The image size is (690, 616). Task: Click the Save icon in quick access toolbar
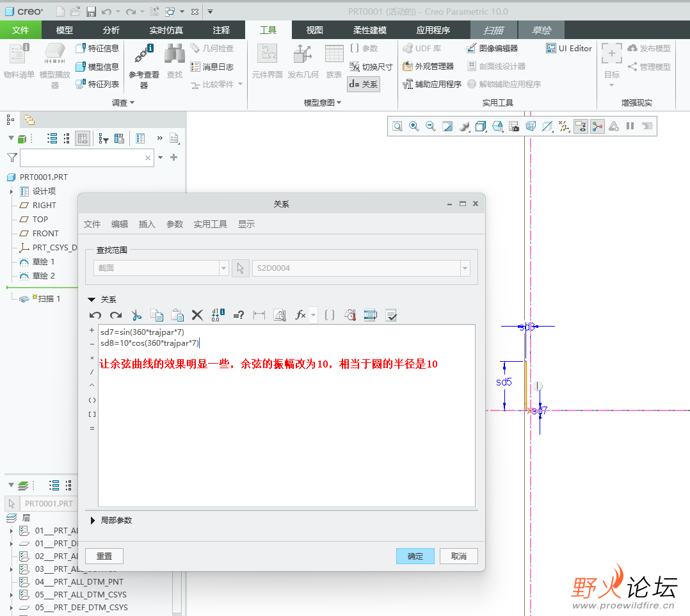[x=91, y=12]
